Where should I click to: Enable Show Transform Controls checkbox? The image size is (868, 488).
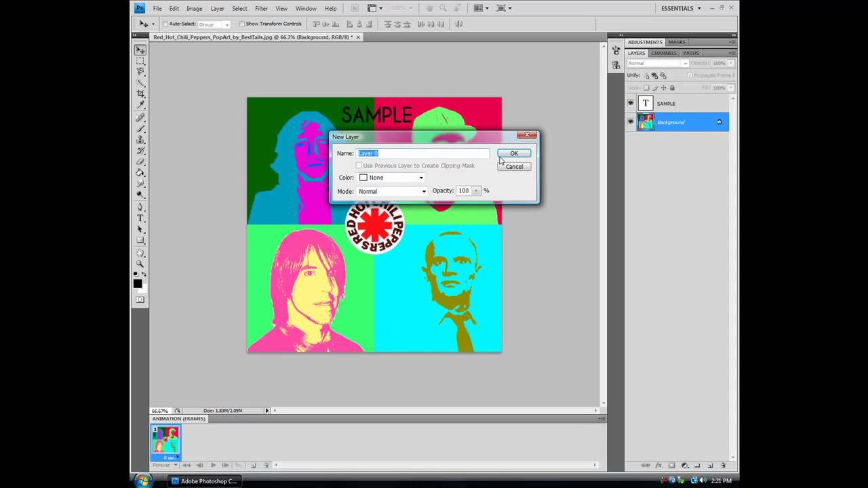tap(242, 24)
